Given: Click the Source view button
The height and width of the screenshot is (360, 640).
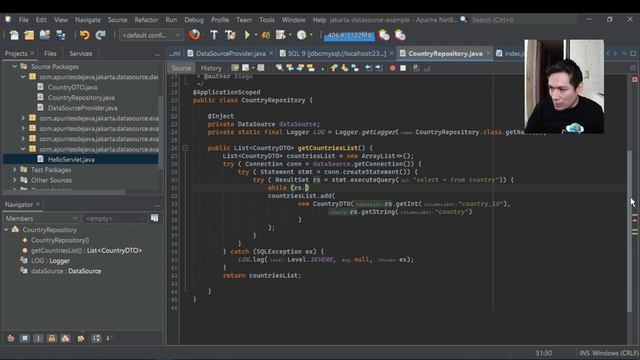Looking at the screenshot, I should (181, 68).
